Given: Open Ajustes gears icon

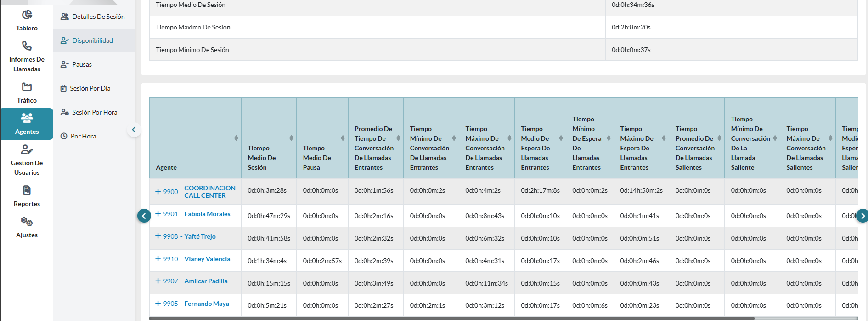Looking at the screenshot, I should (27, 222).
